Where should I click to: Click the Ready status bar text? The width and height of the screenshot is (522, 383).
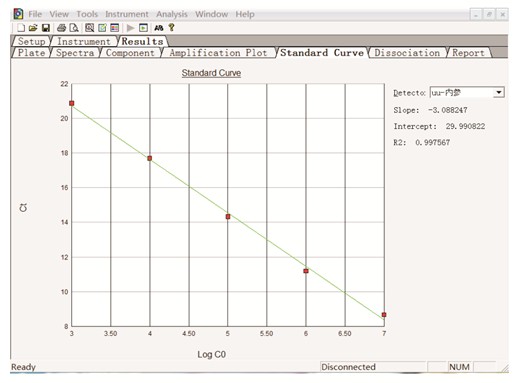pyautogui.click(x=23, y=367)
